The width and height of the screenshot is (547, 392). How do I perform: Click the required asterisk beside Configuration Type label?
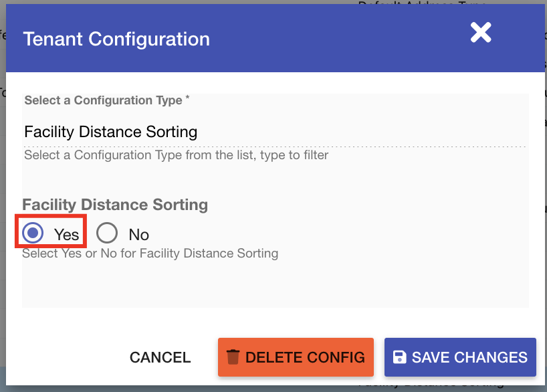[187, 99]
